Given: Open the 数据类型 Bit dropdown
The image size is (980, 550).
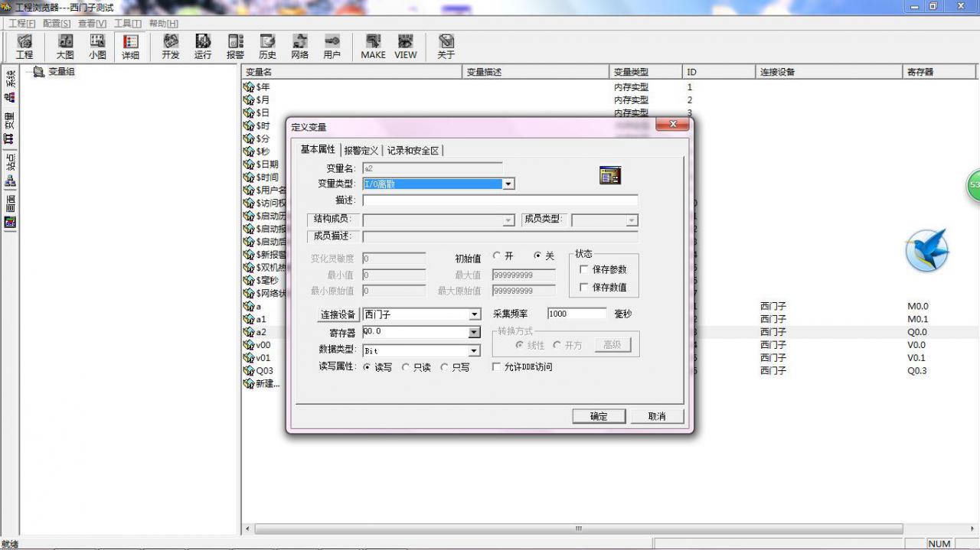Looking at the screenshot, I should [475, 351].
